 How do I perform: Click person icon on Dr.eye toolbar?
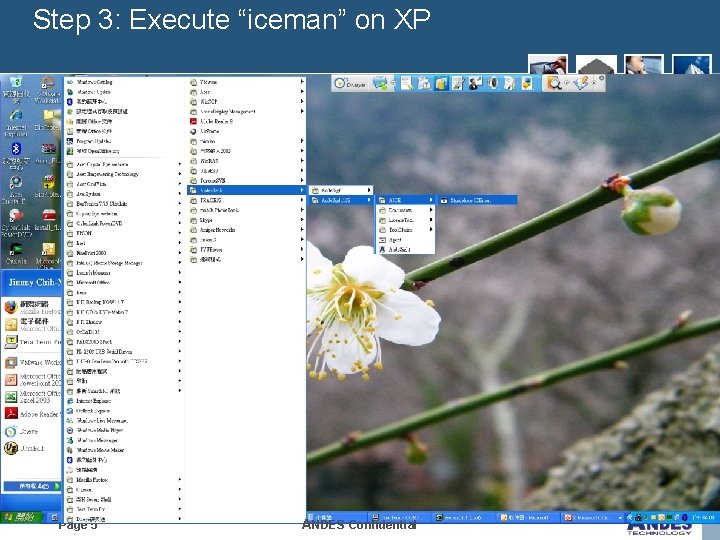click(x=475, y=84)
